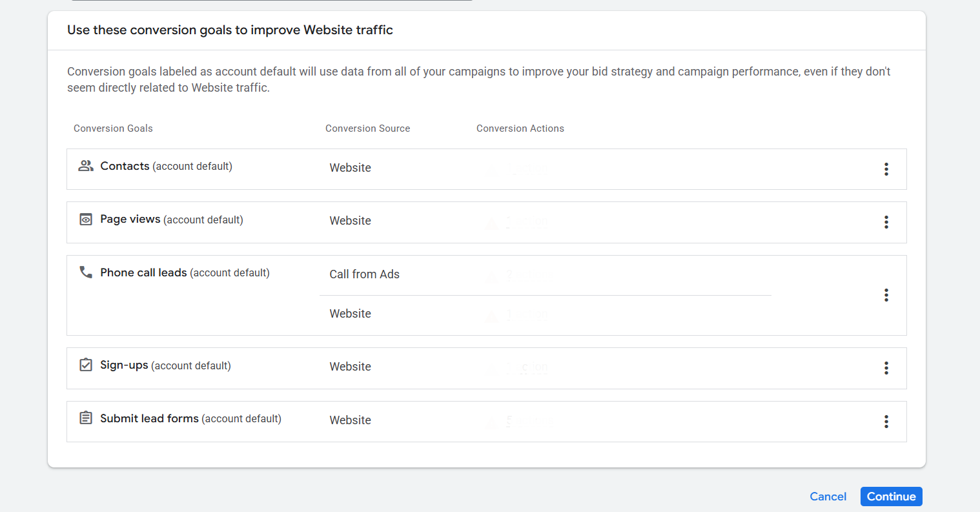This screenshot has width=980, height=512.
Task: Click the Conversion Goals column header
Action: pyautogui.click(x=113, y=128)
